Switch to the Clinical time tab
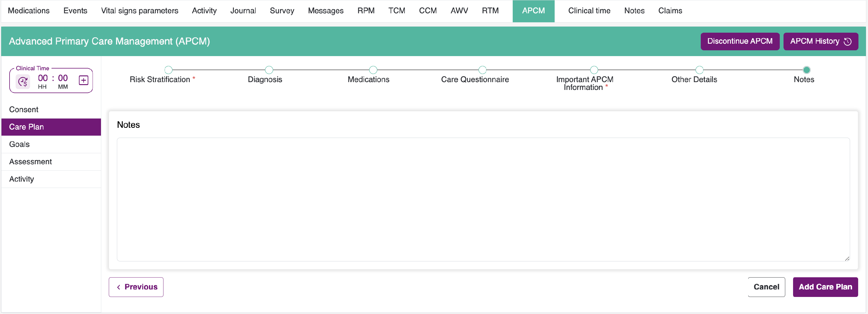The width and height of the screenshot is (868, 314). (589, 11)
